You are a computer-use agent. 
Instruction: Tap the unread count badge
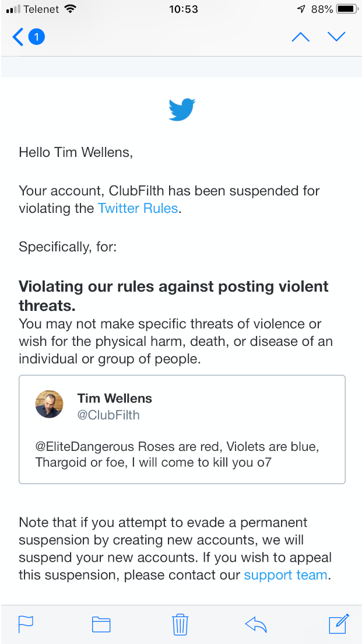(36, 37)
